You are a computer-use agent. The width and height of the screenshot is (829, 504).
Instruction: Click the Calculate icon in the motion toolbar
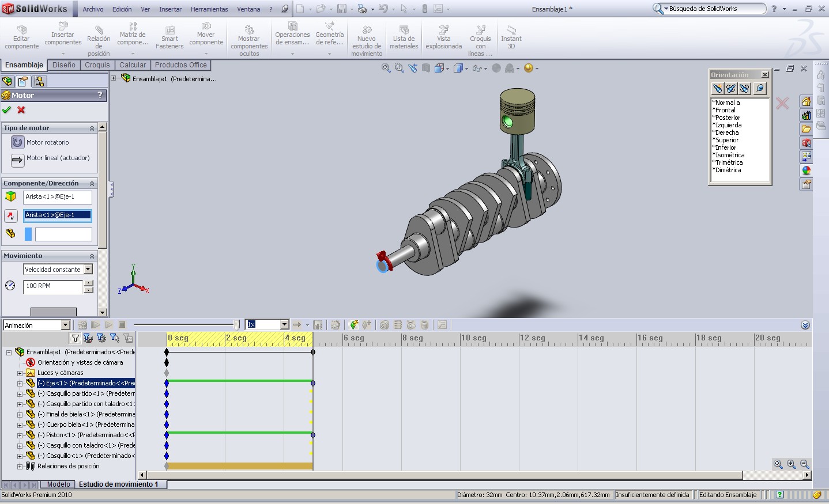tap(82, 325)
